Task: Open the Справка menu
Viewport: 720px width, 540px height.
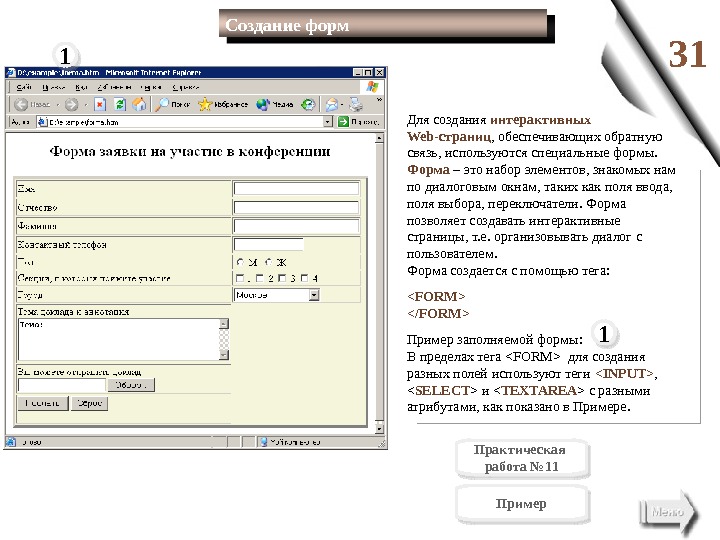Action: coord(186,87)
